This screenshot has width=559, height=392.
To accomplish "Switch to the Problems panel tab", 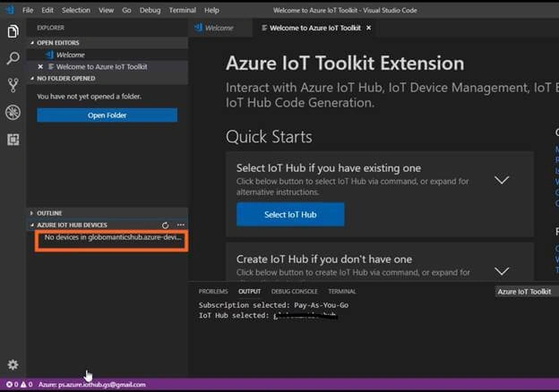I will (x=213, y=291).
